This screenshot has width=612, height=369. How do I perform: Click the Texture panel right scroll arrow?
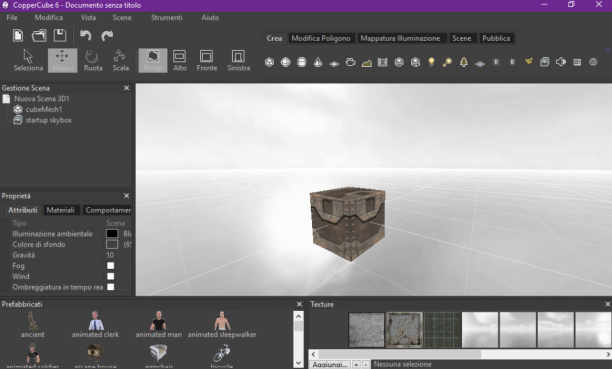pos(608,354)
